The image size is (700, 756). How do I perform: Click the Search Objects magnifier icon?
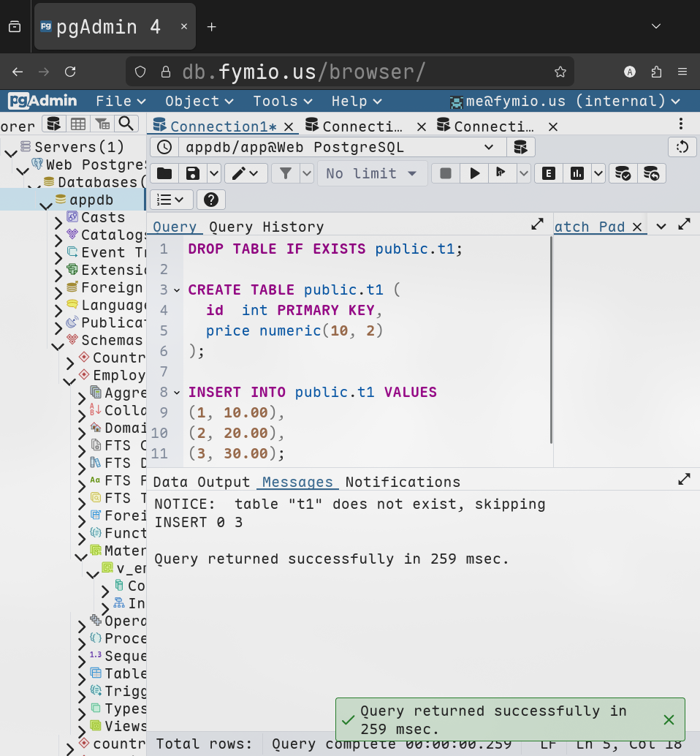point(126,124)
